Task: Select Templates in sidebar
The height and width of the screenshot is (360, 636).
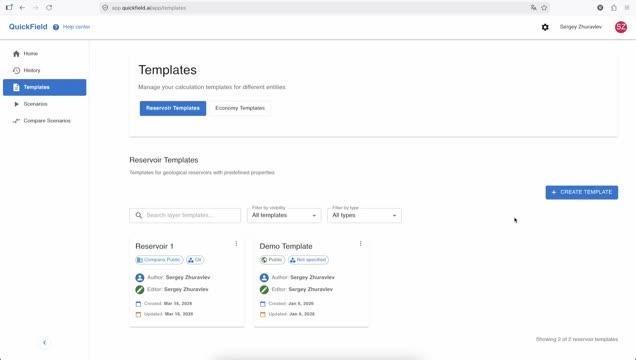Action: click(45, 87)
